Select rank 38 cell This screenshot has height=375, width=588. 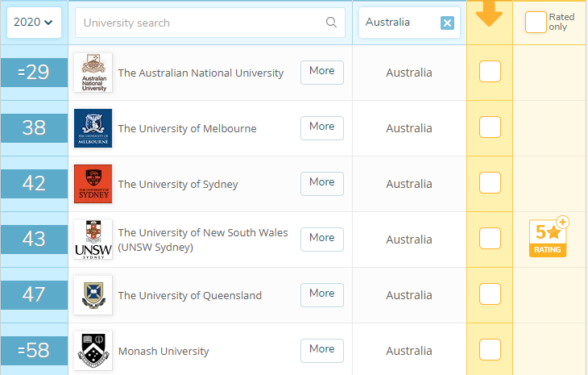click(x=34, y=128)
